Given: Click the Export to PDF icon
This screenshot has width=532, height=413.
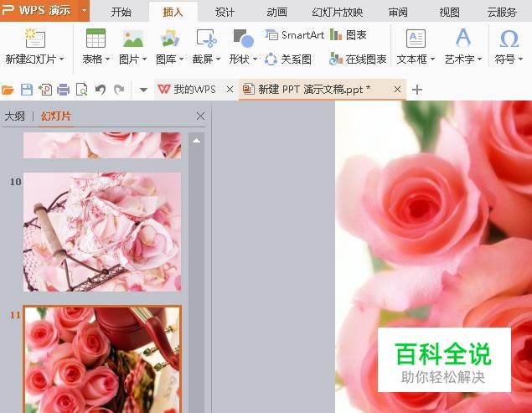Looking at the screenshot, I should point(45,90).
